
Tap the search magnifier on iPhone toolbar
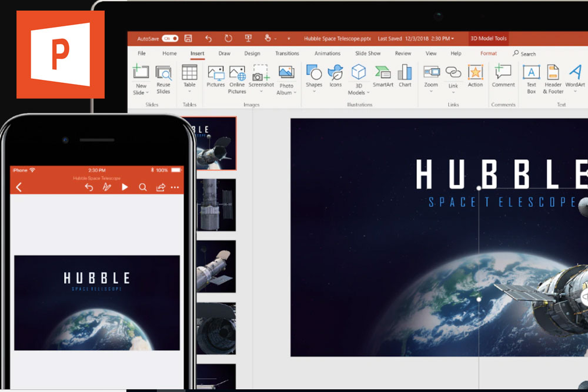pos(143,187)
